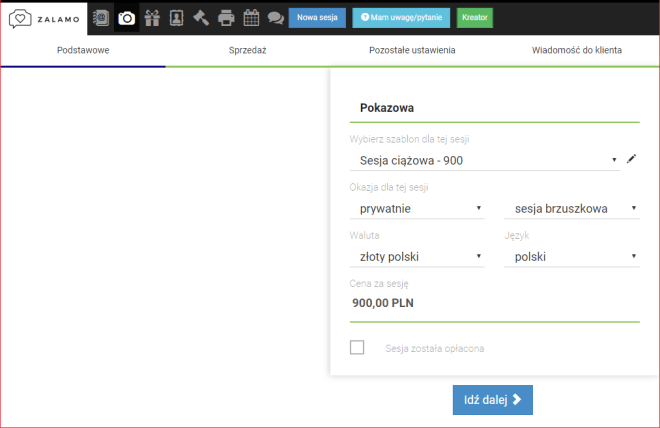Open the address book icon
Viewport: 660px width, 428px height.
[101, 17]
